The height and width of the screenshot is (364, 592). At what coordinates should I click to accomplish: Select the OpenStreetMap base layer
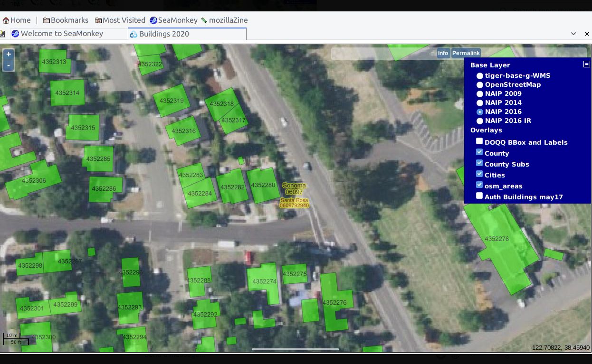(x=480, y=85)
